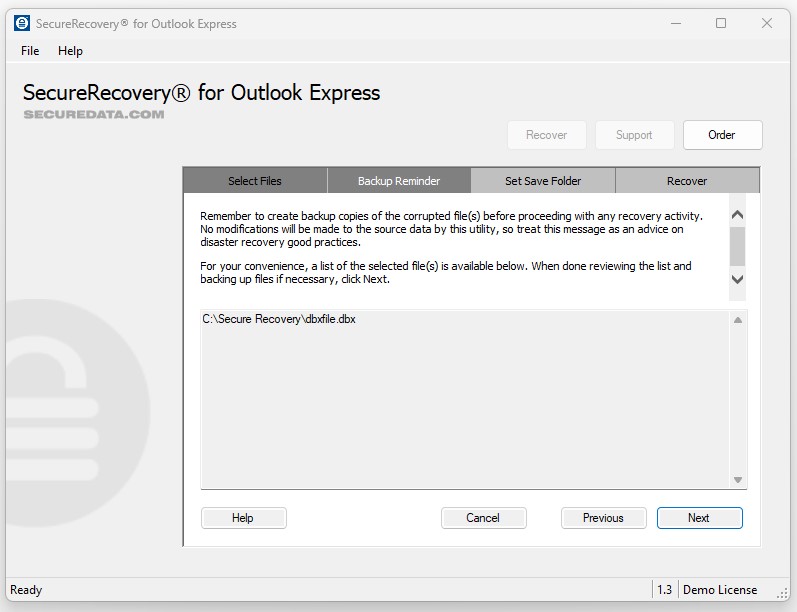Click the Recover button at top

tap(546, 135)
